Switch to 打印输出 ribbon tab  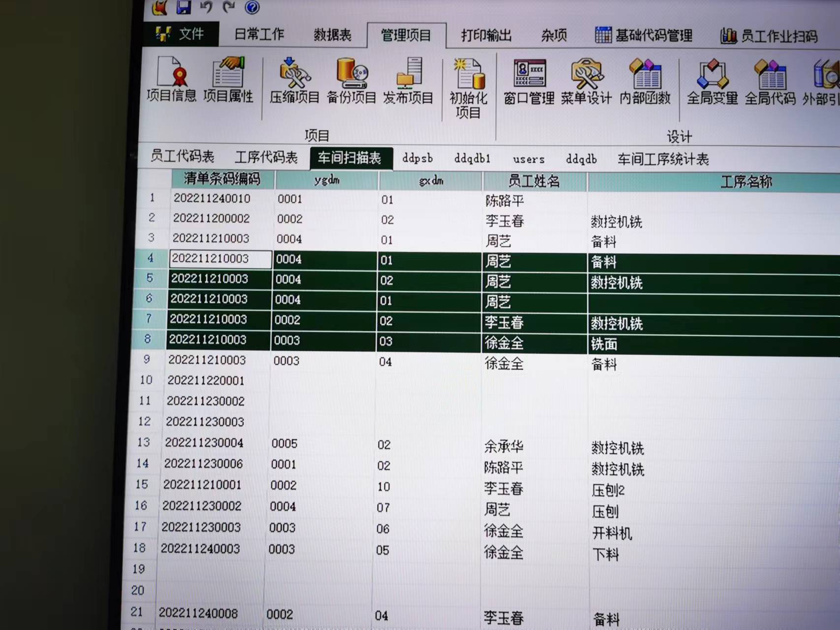click(486, 35)
